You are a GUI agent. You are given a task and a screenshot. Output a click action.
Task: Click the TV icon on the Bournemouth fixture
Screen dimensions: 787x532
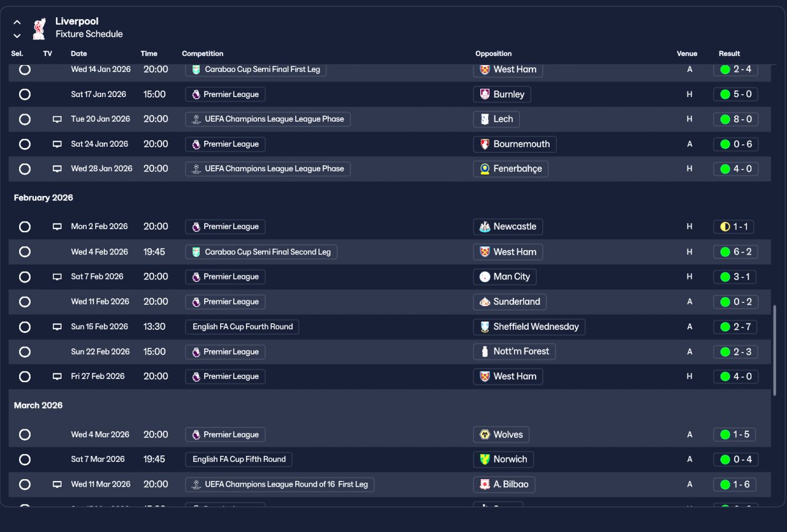[x=57, y=144]
